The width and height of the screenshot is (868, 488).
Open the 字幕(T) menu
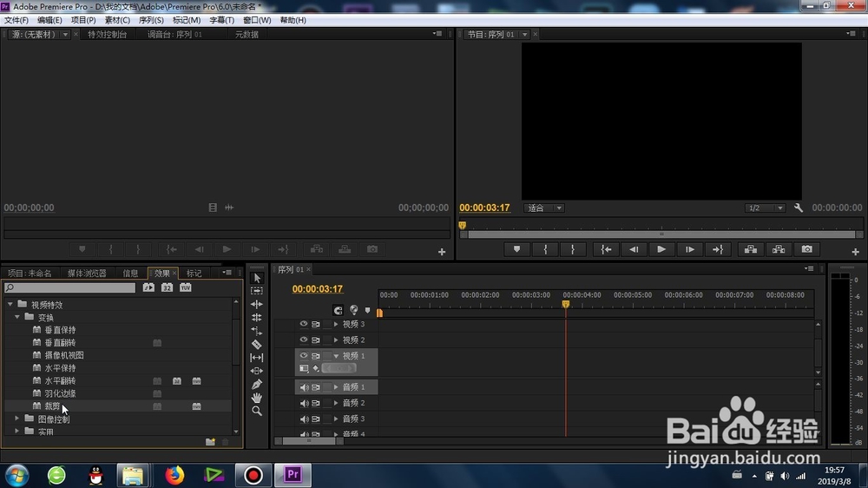pos(221,20)
